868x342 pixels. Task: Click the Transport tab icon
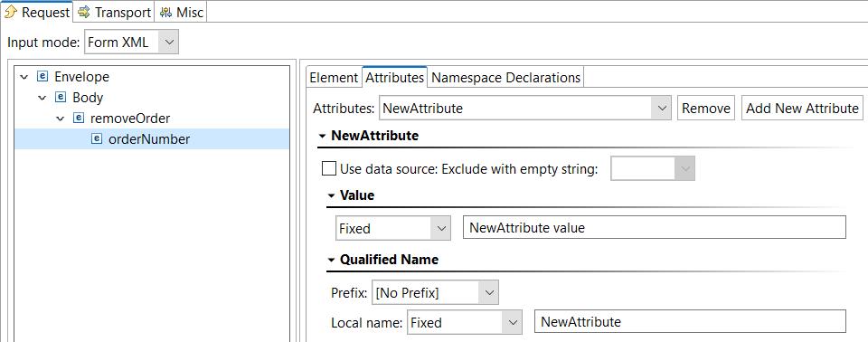84,12
